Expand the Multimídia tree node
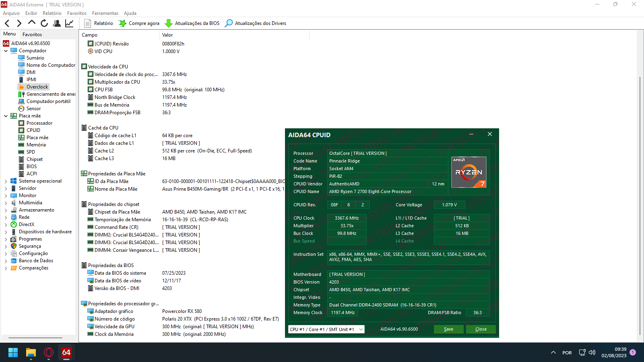 click(x=6, y=203)
